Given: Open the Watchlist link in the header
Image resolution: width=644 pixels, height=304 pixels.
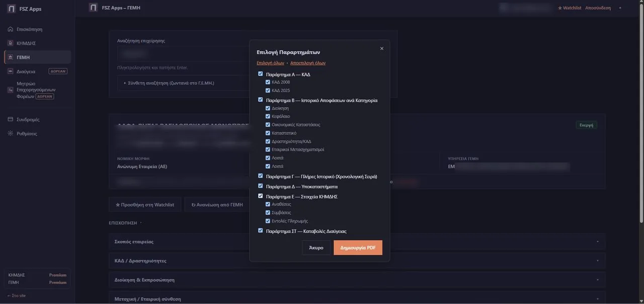Looking at the screenshot, I should [570, 8].
